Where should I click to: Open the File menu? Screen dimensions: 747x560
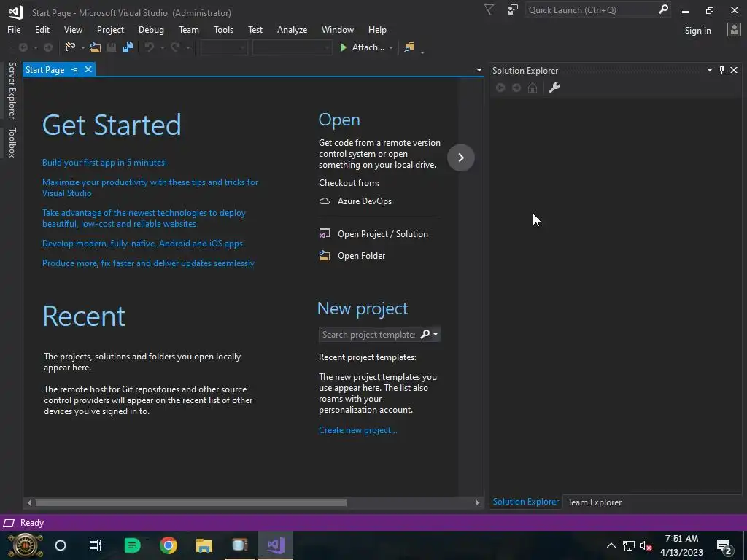(x=14, y=29)
